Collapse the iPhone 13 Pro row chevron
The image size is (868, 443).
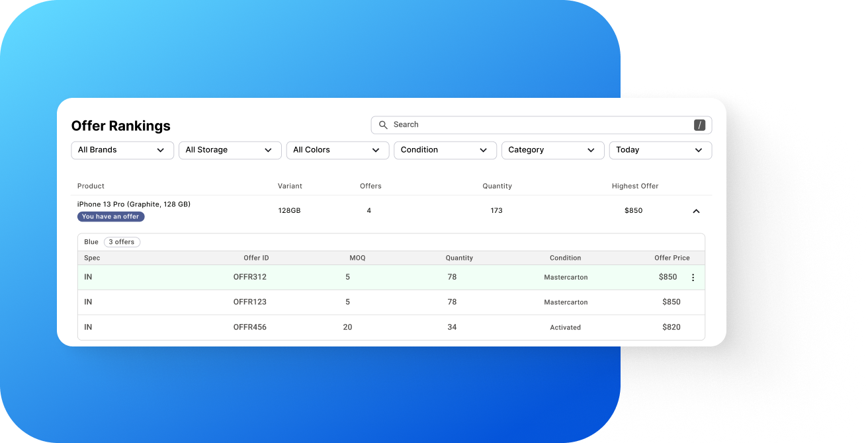coord(696,211)
